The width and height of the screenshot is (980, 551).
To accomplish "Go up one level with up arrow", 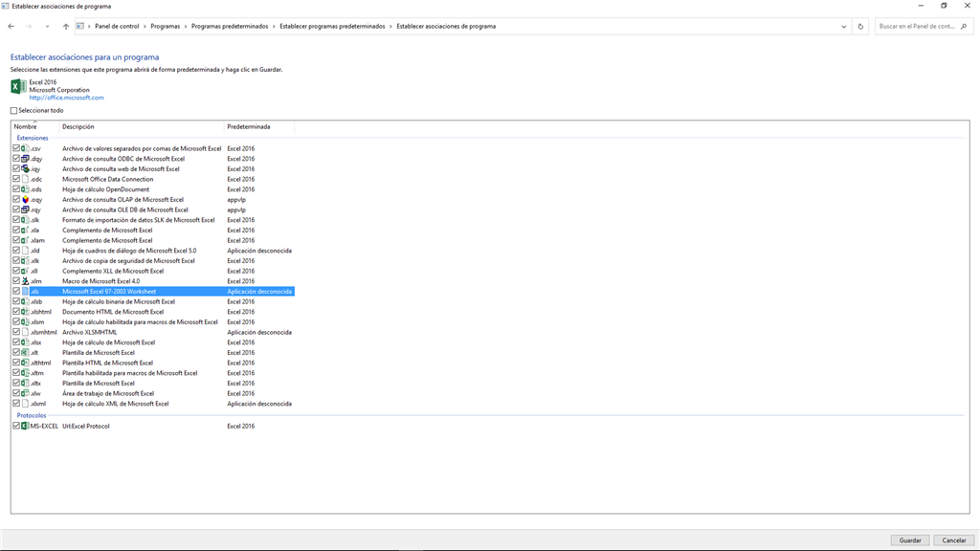I will coord(66,26).
